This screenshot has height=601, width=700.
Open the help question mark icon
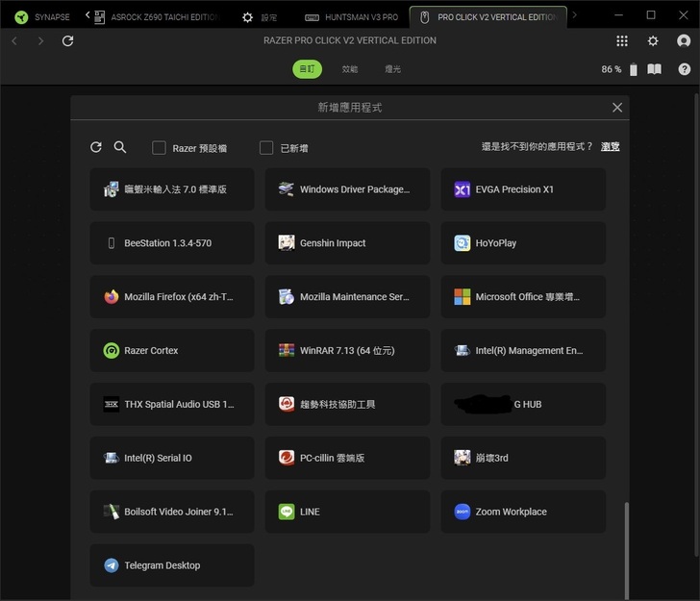[684, 69]
